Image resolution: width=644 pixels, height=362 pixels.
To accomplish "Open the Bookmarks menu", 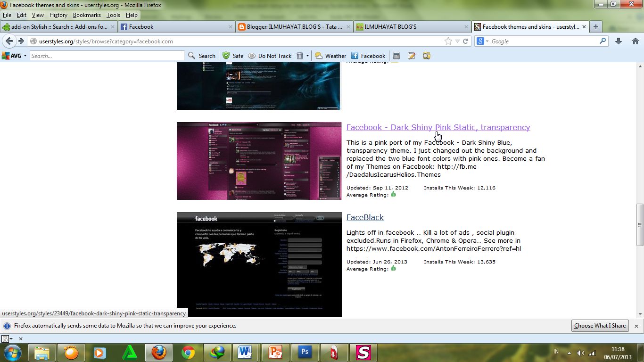I will [87, 15].
